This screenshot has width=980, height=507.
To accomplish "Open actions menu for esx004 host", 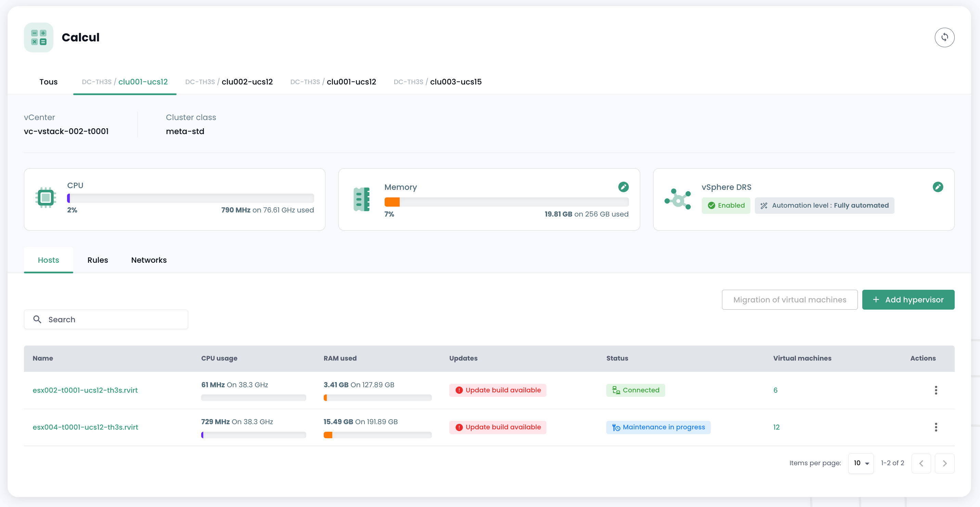I will pyautogui.click(x=936, y=427).
